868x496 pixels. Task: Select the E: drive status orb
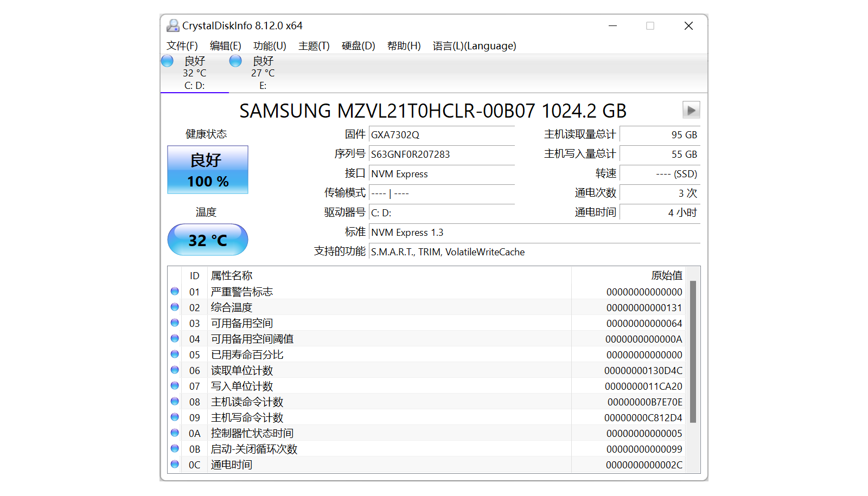pyautogui.click(x=235, y=61)
